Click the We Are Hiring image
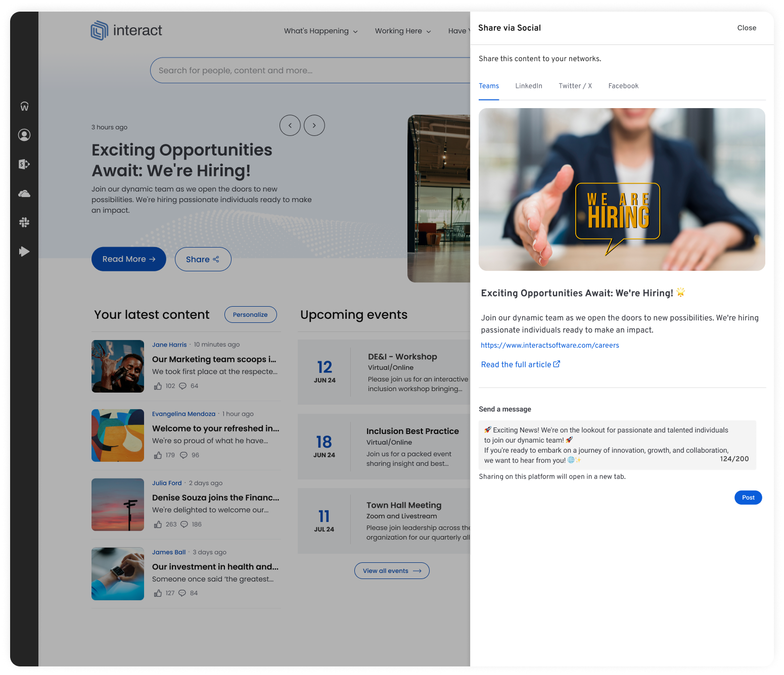This screenshot has height=675, width=784. point(622,189)
